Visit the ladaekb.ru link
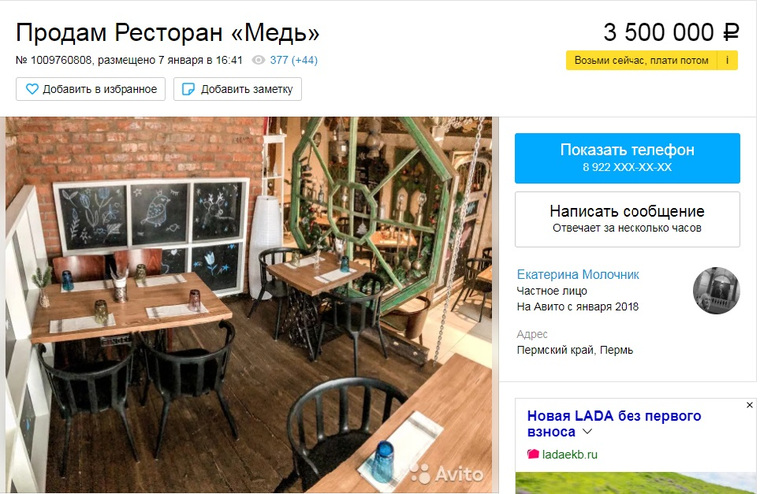 (570, 455)
